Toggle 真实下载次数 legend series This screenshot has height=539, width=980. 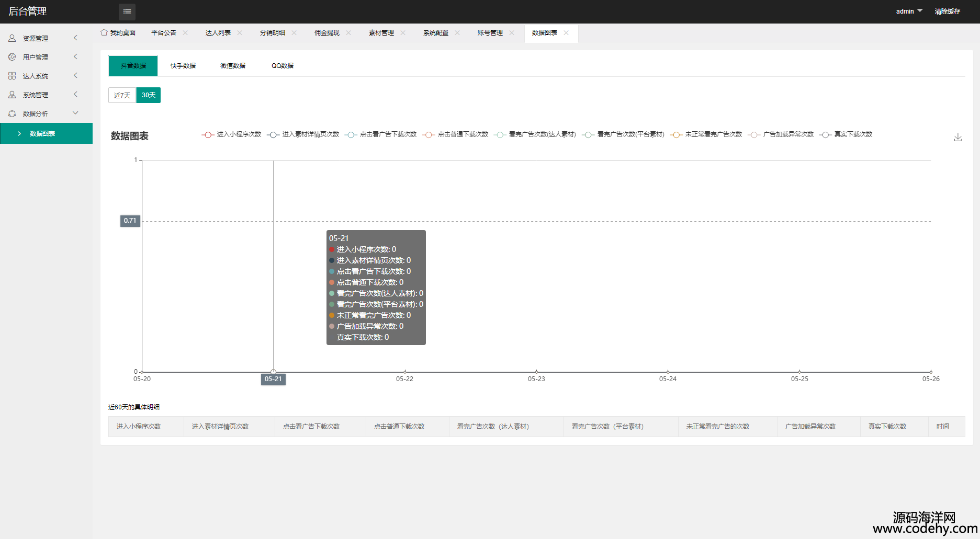click(846, 134)
